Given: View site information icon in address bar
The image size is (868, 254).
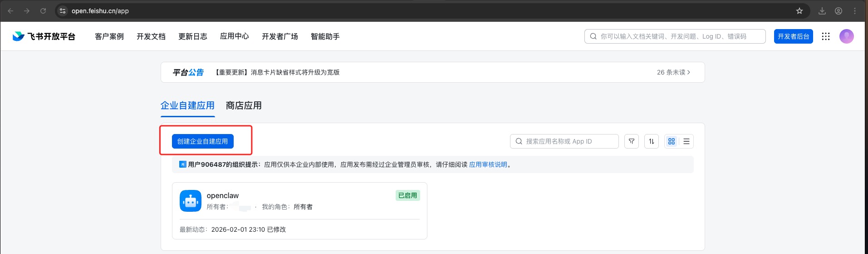Looking at the screenshot, I should (x=63, y=11).
